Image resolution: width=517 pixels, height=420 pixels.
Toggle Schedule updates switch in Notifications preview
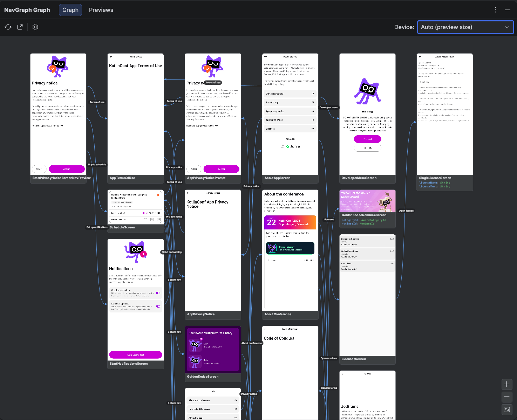click(158, 306)
